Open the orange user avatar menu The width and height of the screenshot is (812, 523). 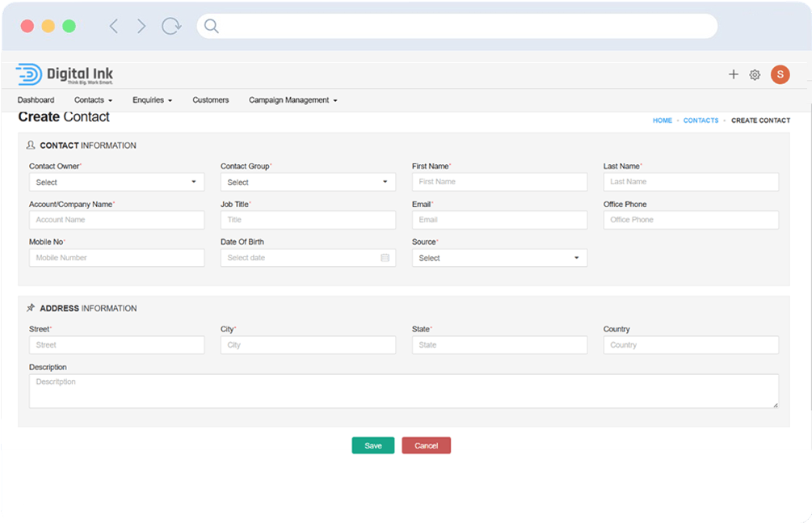pos(780,74)
